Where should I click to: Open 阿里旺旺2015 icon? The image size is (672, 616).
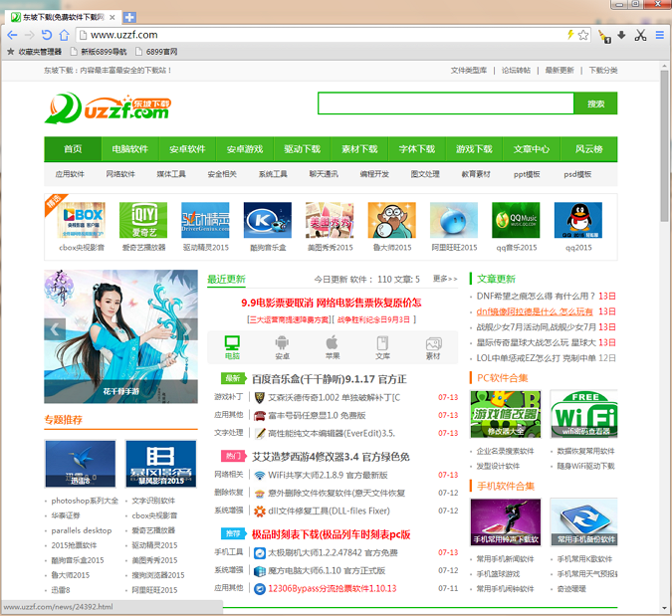(x=454, y=220)
